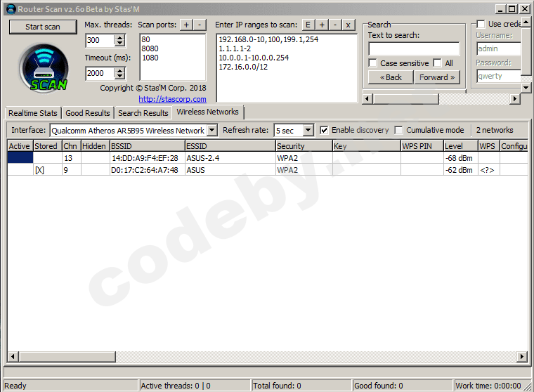
Task: Select port 1080 in scan ports list
Action: (150, 58)
